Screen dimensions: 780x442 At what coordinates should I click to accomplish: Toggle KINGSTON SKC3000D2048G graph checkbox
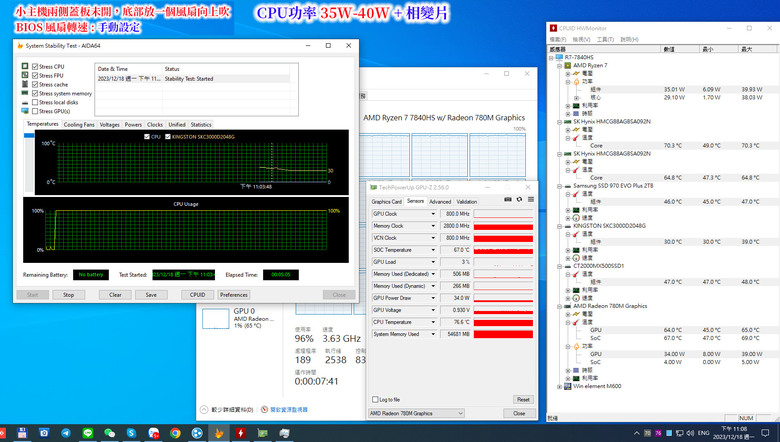coord(168,136)
